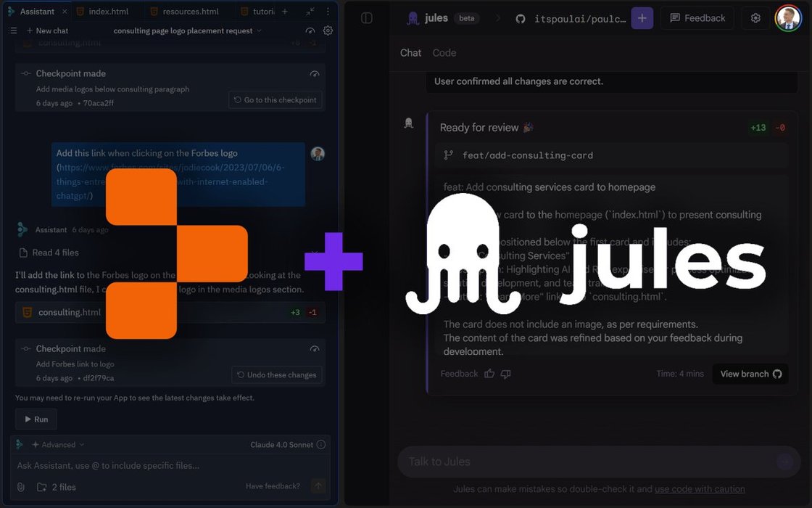
Task: Click gauge icon on 'Add media logos' checkpoint
Action: 315,73
